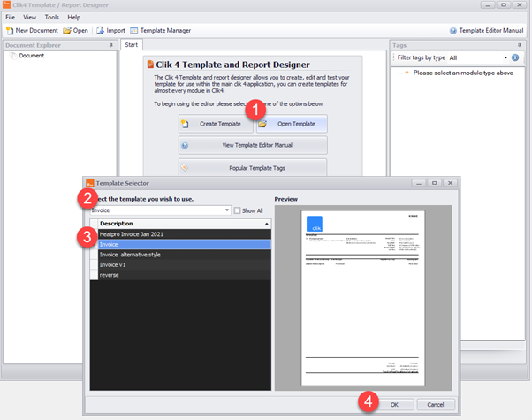The image size is (532, 420).
Task: Open the Template Editor Manual help icon
Action: 453,30
